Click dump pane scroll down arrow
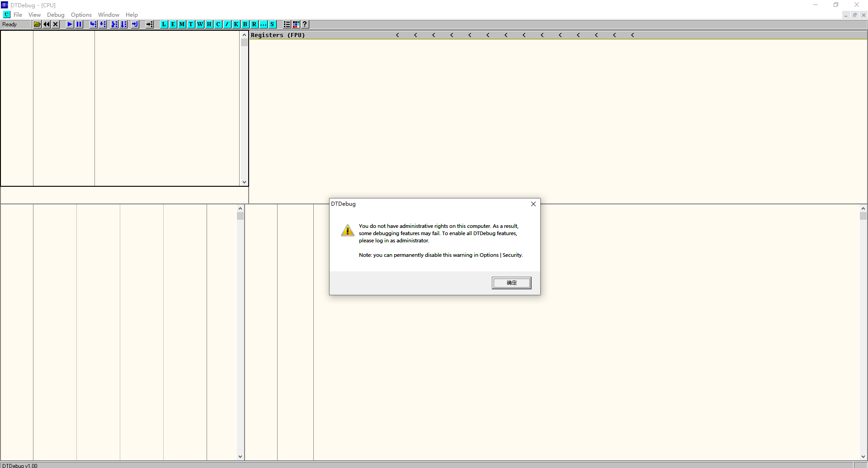 click(241, 457)
